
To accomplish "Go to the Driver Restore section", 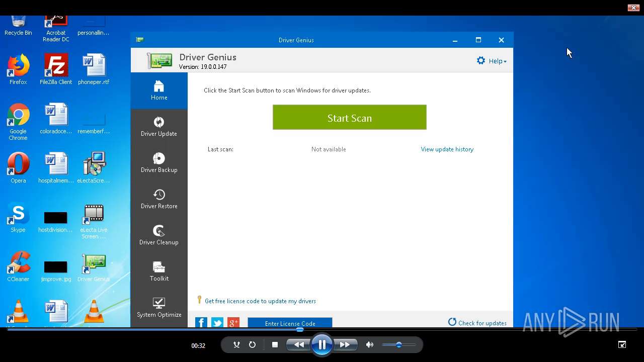I will click(159, 199).
